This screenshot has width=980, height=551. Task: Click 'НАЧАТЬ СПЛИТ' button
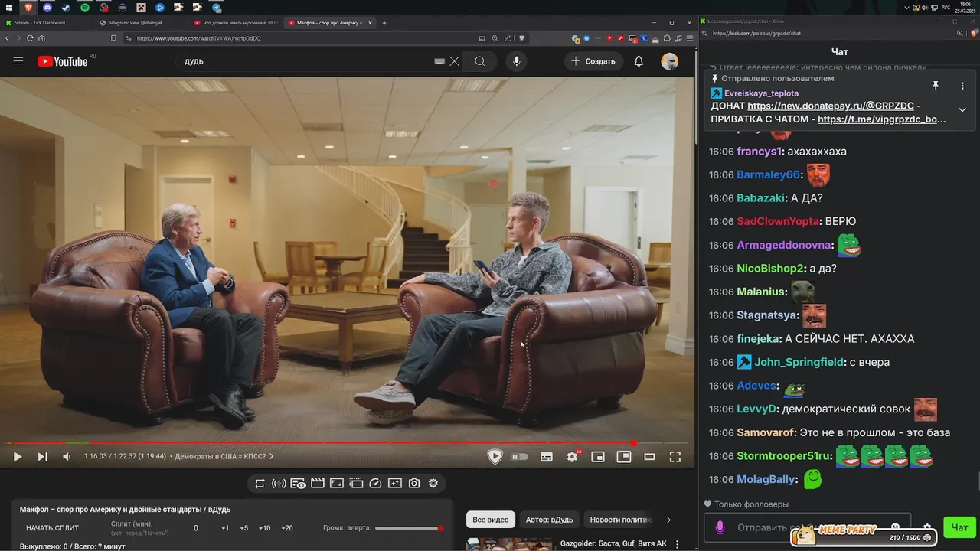52,528
